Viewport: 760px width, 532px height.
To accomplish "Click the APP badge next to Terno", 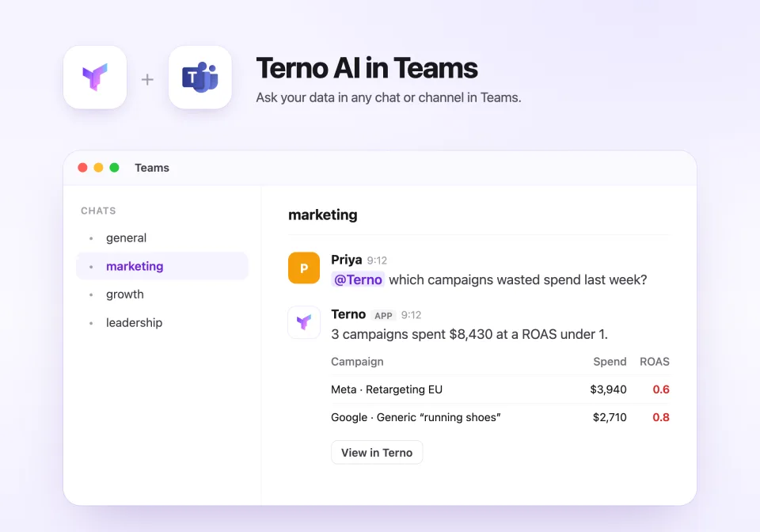I will click(x=383, y=315).
